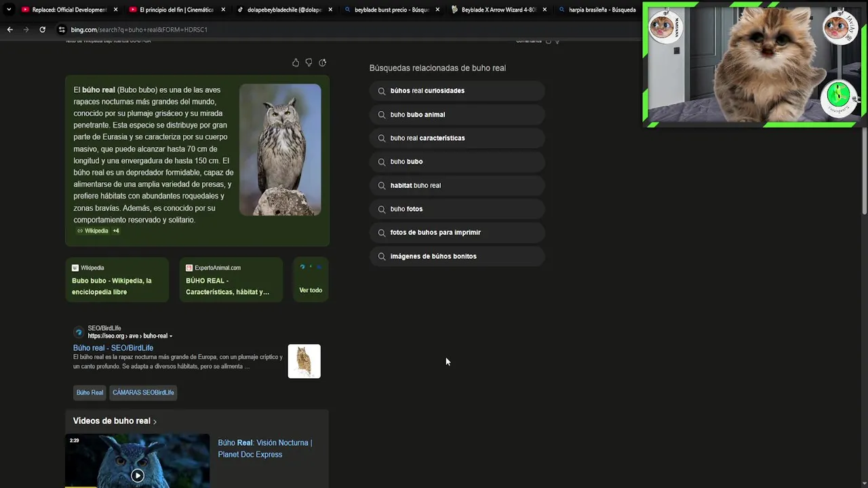Click magnifier icon beside 'buho fotos'
Viewport: 868px width, 488px height.
tap(382, 209)
